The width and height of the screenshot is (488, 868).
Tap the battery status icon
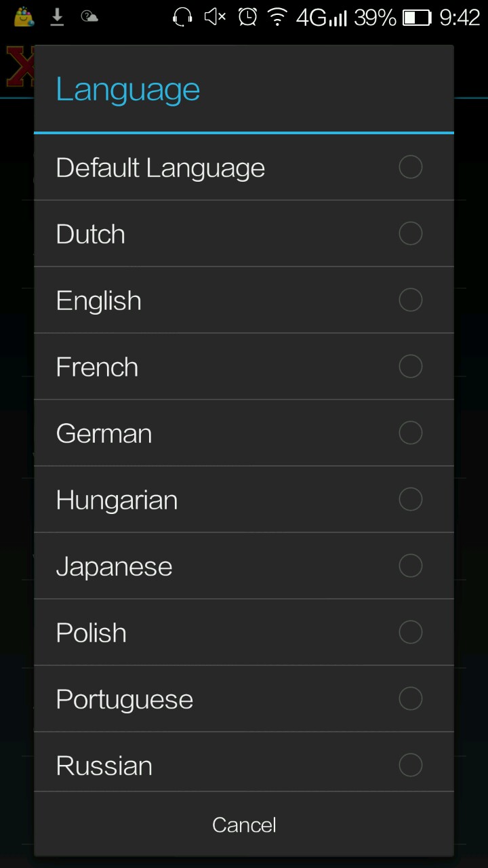pos(417,18)
